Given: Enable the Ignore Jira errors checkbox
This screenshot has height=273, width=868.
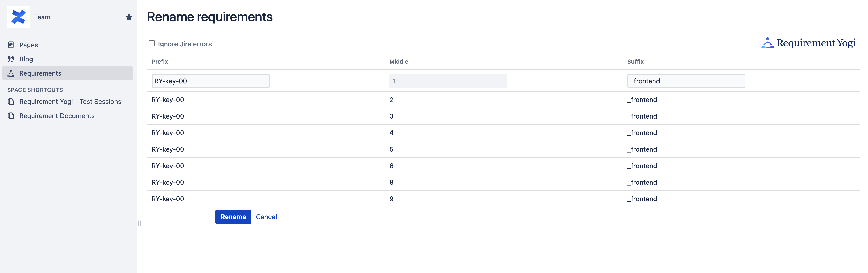Looking at the screenshot, I should [x=152, y=43].
